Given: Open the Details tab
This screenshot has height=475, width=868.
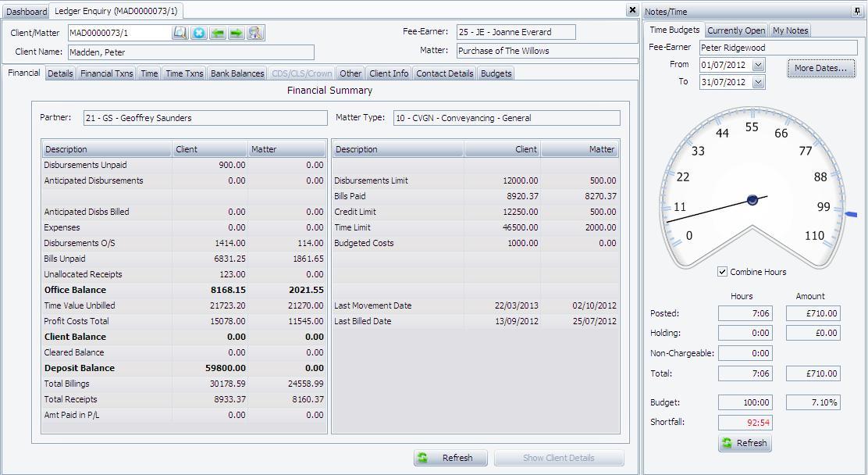Looking at the screenshot, I should coord(60,73).
